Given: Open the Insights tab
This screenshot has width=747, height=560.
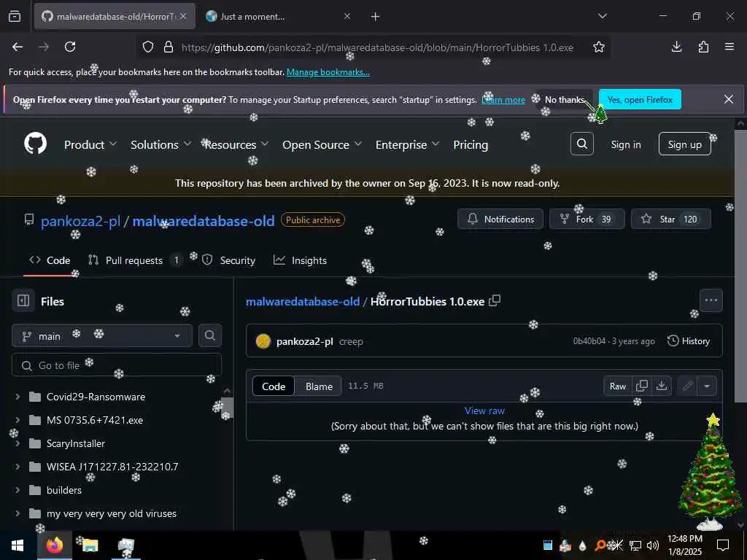Looking at the screenshot, I should click(x=300, y=260).
